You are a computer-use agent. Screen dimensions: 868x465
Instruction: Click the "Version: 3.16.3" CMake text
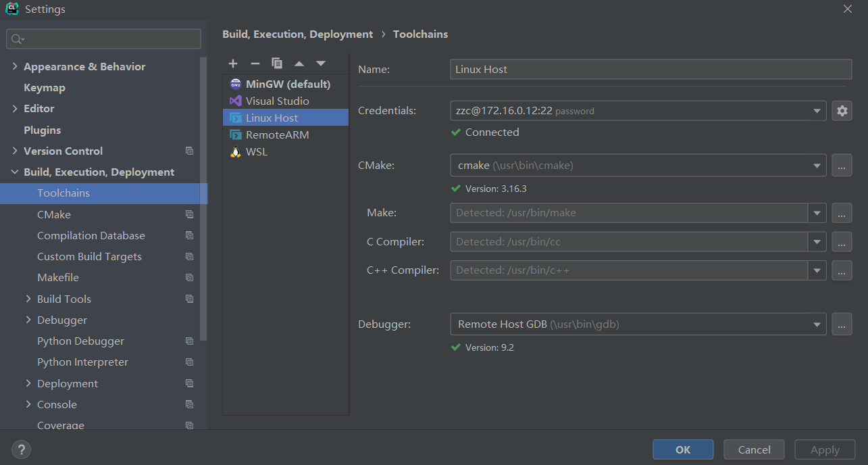(496, 189)
